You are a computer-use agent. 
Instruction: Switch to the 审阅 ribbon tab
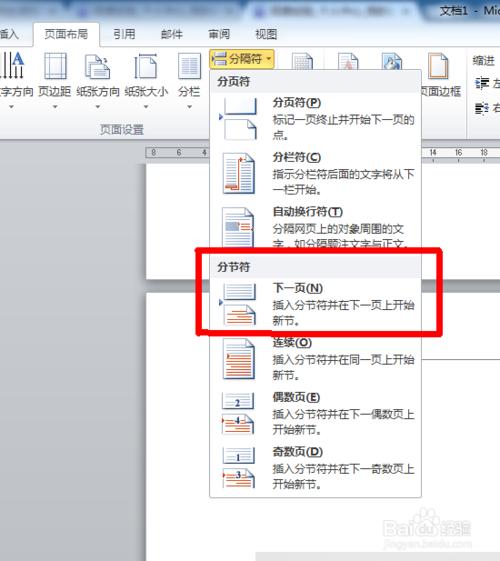(219, 34)
